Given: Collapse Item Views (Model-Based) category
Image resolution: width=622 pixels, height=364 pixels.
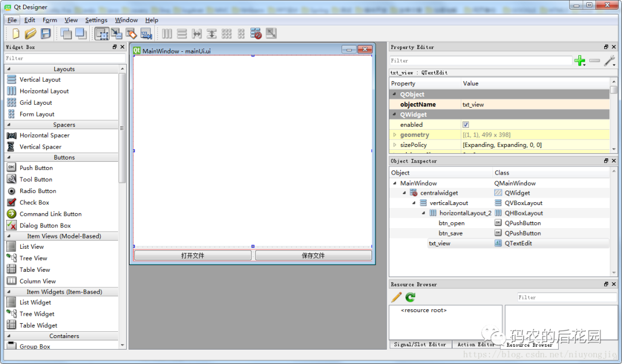Looking at the screenshot, I should [9, 236].
